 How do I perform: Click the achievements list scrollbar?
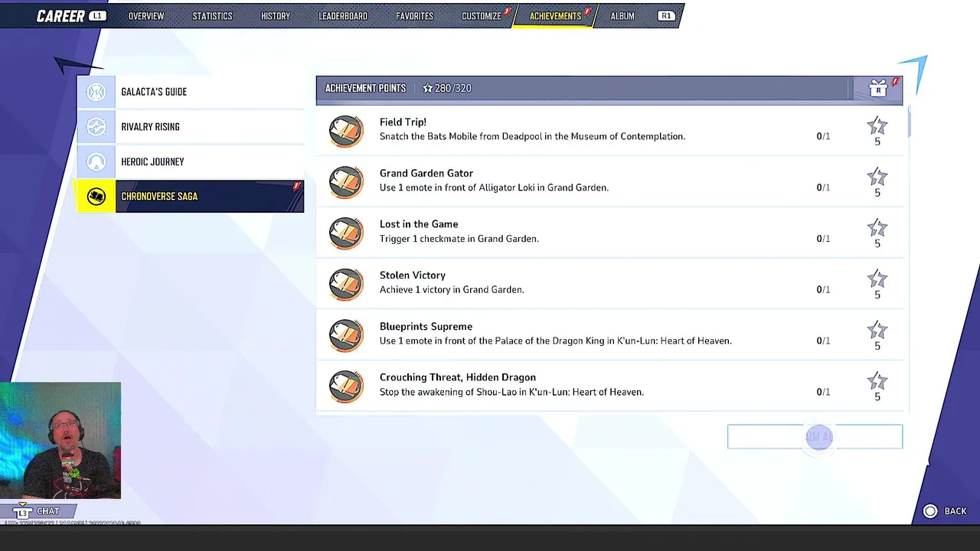click(x=910, y=122)
